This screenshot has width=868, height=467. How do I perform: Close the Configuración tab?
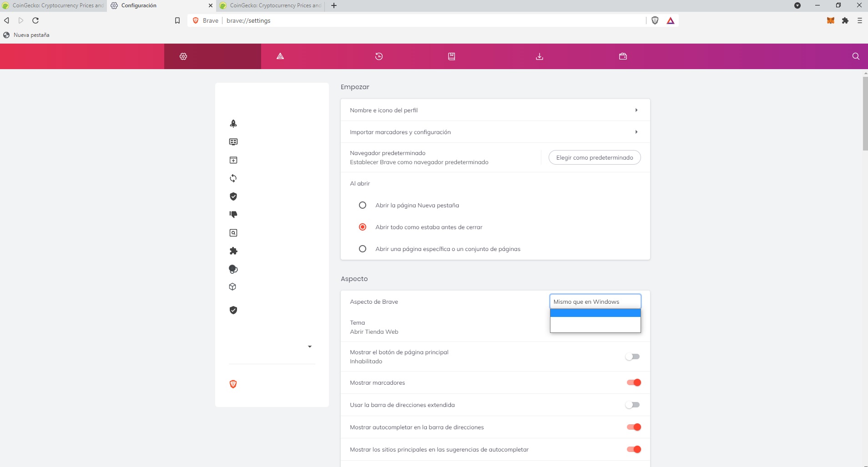coord(211,5)
